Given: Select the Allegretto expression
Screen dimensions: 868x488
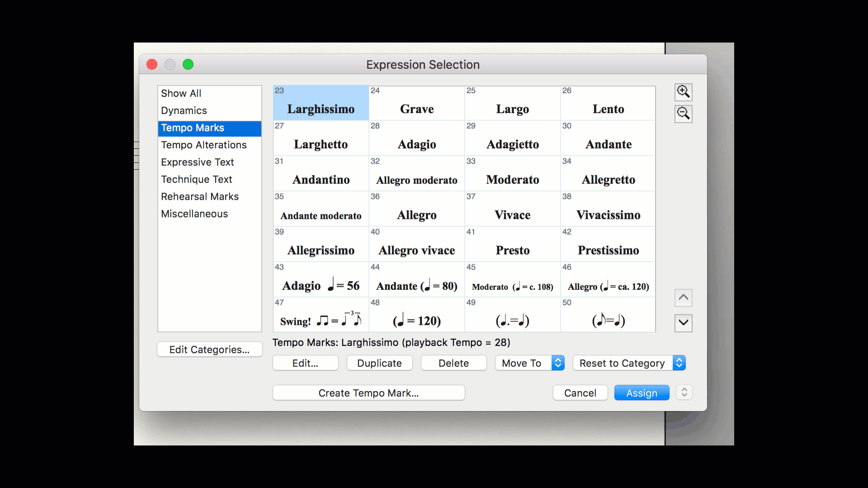Looking at the screenshot, I should click(x=608, y=174).
